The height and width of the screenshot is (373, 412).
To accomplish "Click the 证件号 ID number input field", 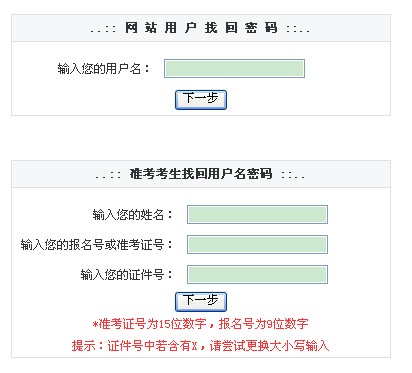I will tap(257, 274).
